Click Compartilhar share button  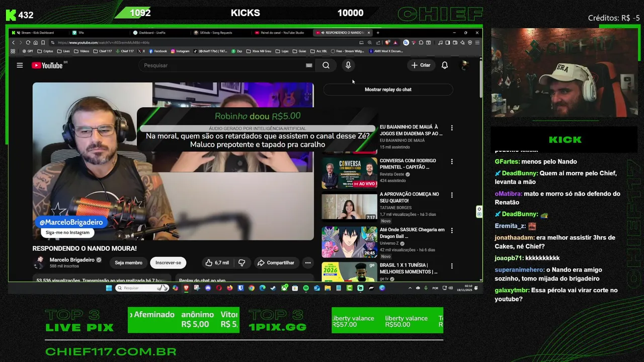click(x=276, y=262)
